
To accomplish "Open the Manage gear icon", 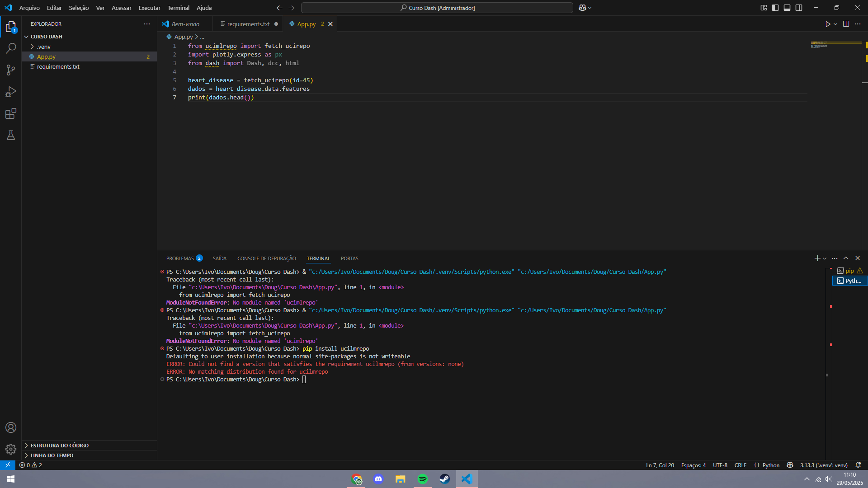I will click(11, 449).
